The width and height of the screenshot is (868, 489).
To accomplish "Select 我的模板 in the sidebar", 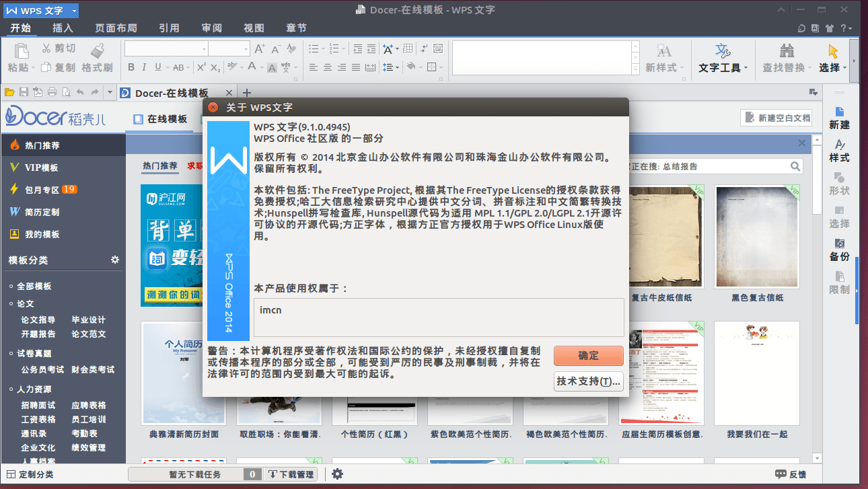I will click(x=63, y=234).
